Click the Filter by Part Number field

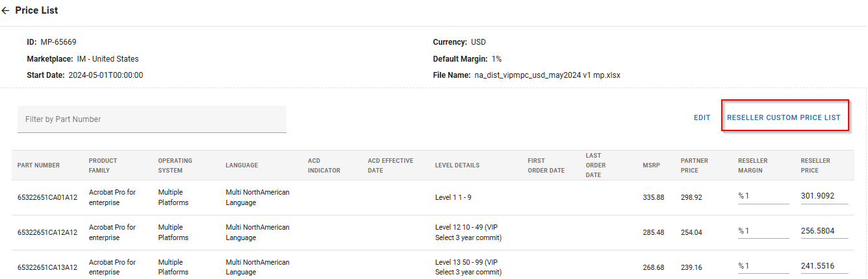(151, 119)
